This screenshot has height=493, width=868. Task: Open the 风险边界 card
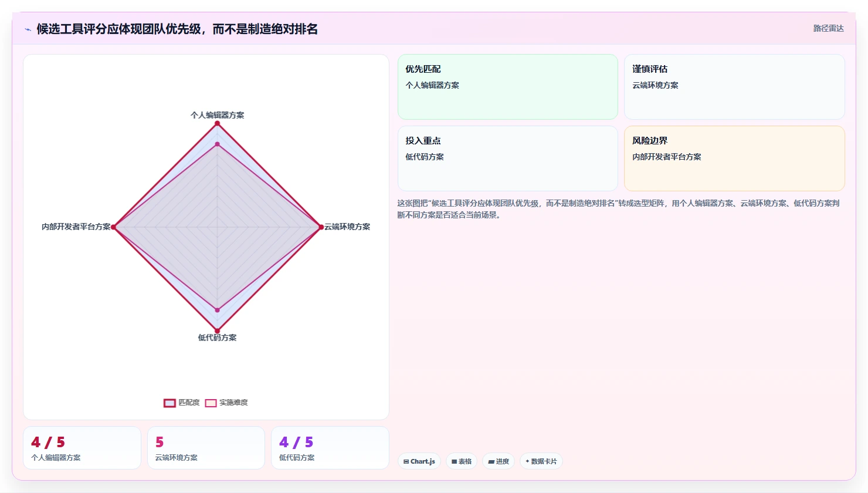(x=734, y=158)
